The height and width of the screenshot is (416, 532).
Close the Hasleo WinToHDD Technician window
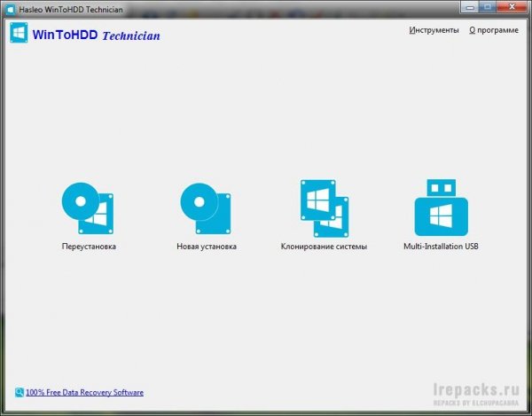point(512,7)
